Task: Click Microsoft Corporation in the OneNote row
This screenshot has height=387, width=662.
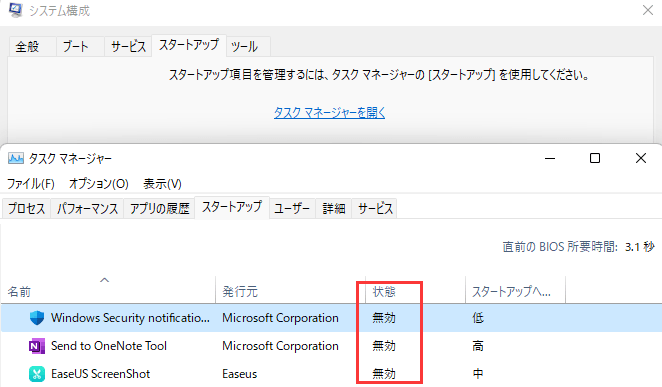Action: coord(280,346)
